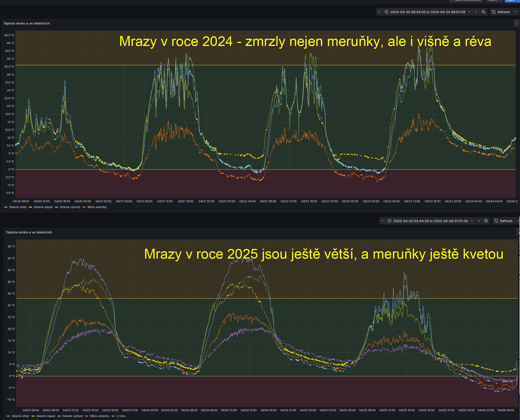Toggle Mimo skleníky series in 2024 chart legend

point(97,207)
